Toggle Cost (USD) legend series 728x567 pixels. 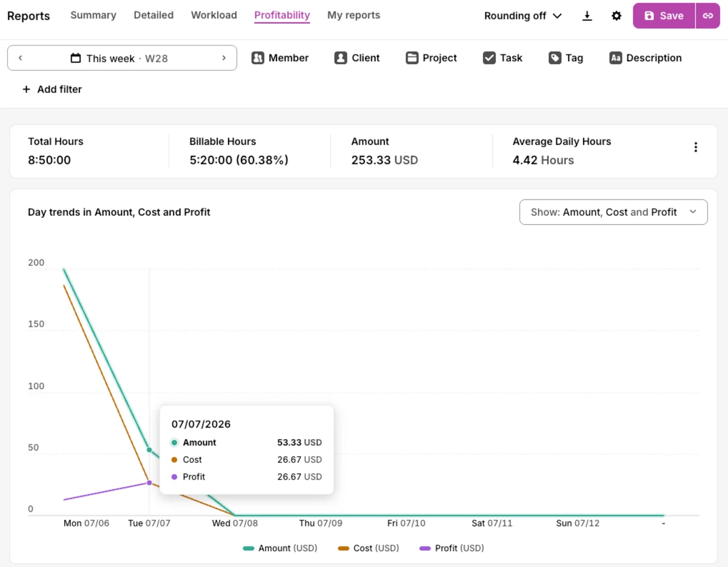click(x=369, y=548)
